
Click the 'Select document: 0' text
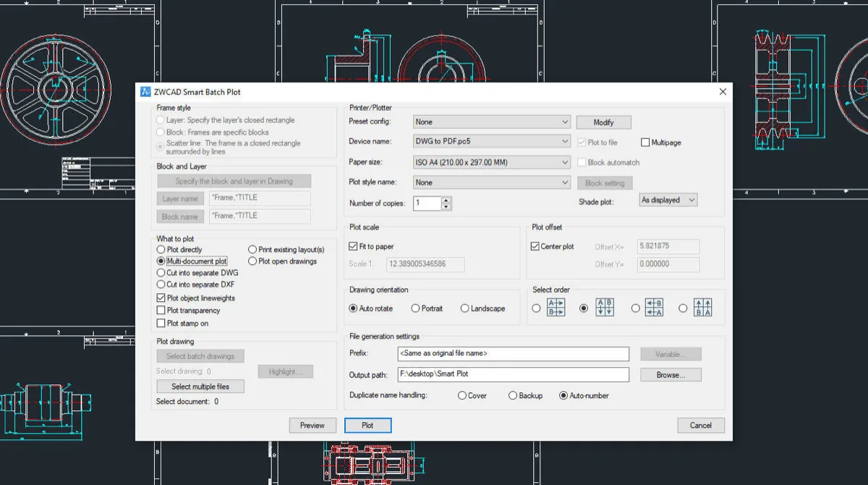tap(187, 401)
